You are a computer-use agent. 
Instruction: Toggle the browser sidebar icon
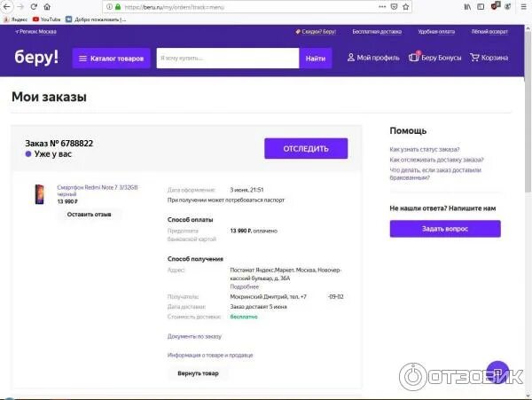[481, 7]
